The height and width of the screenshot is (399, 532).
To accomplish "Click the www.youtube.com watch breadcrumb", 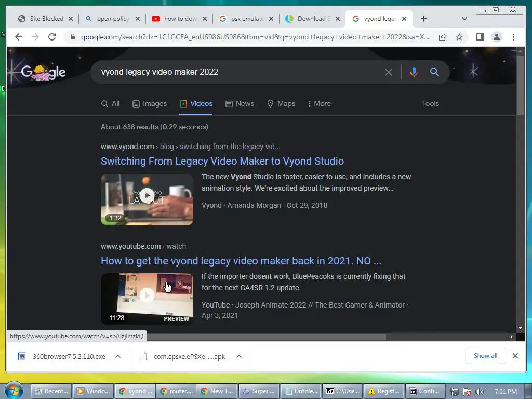I will 143,246.
